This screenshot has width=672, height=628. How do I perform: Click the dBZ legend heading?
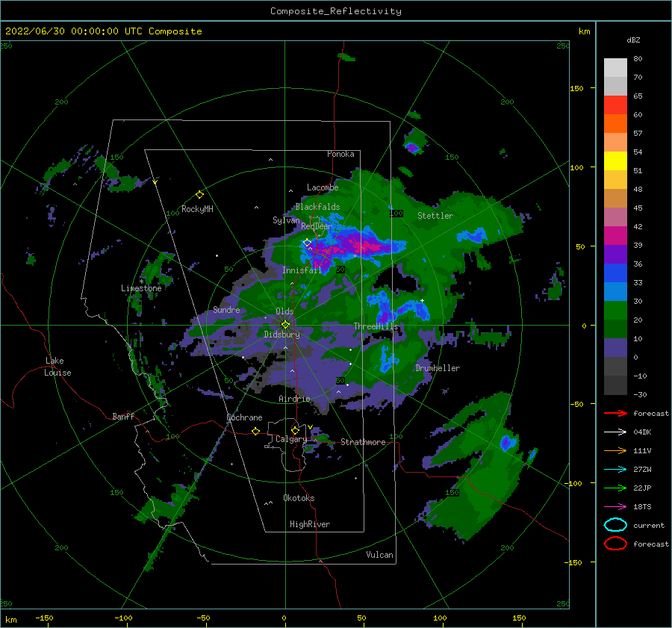click(633, 40)
